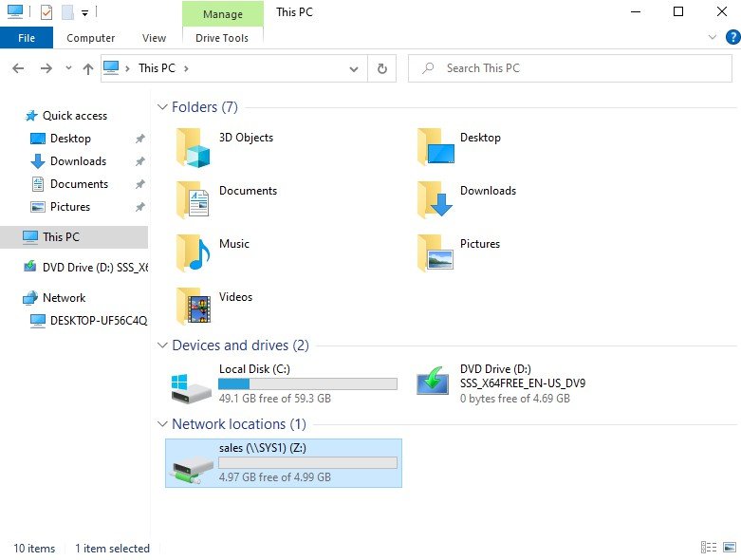Select the sales network drive icon
Screen dimensions: 741x560
(193, 470)
